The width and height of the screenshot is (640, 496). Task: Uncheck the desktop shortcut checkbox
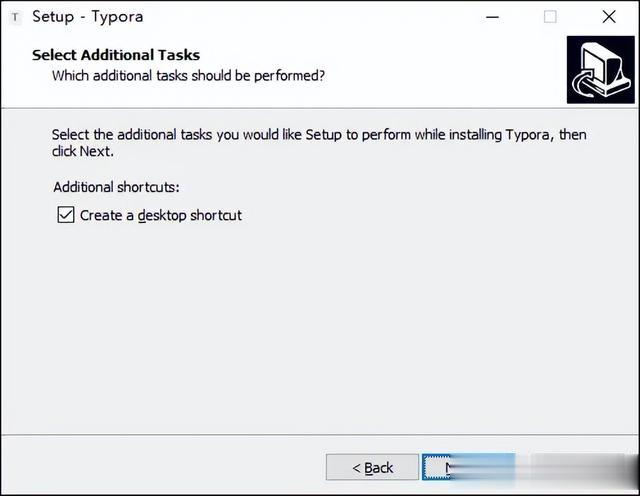tap(66, 215)
